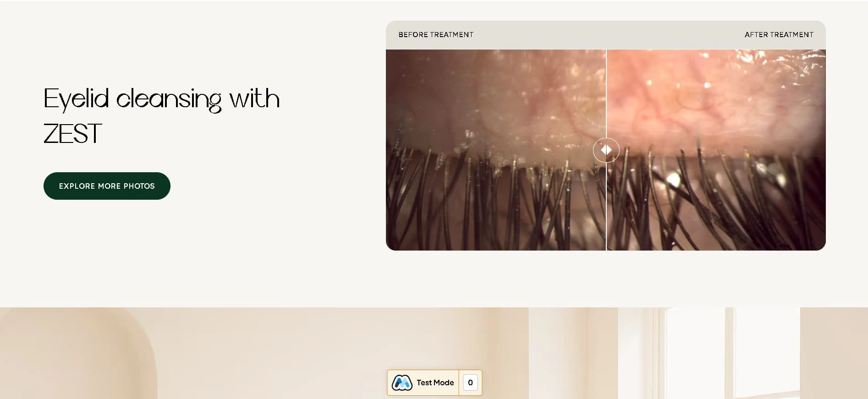Viewport: 868px width, 399px height.
Task: Select the Before Treatment label
Action: coord(436,35)
